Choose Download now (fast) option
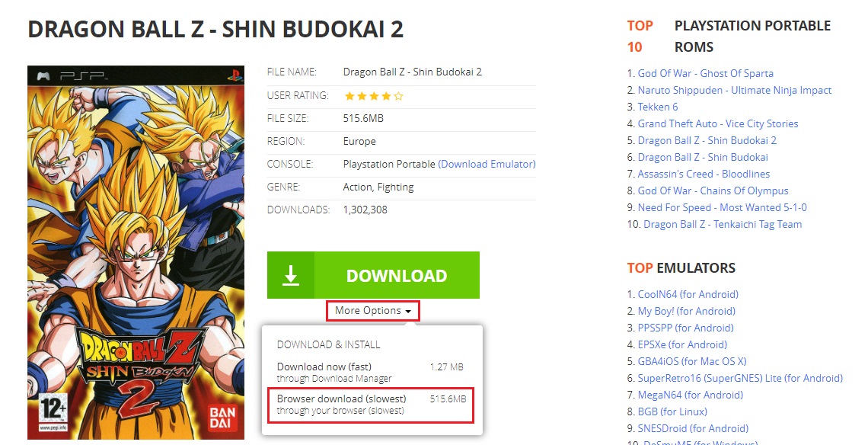868x445 pixels. (371, 373)
